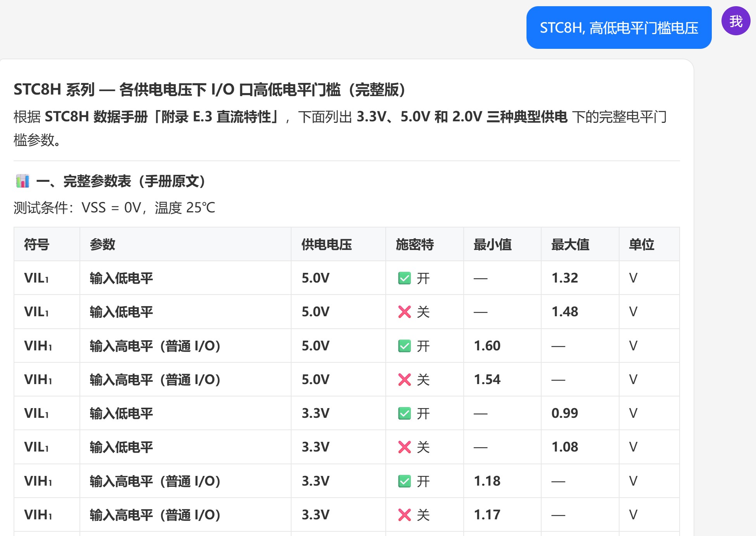Click the green check icon in the 1.60 row
756x536 pixels.
point(404,346)
